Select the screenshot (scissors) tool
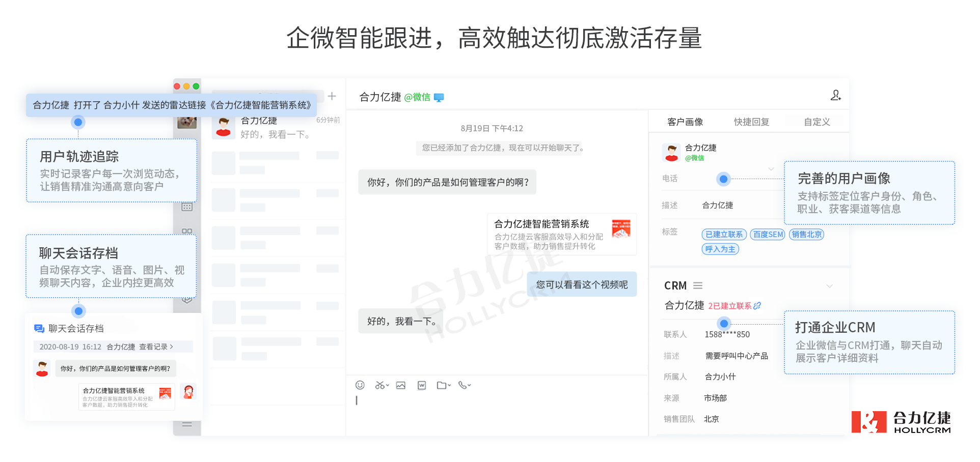The width and height of the screenshot is (980, 462). (380, 385)
